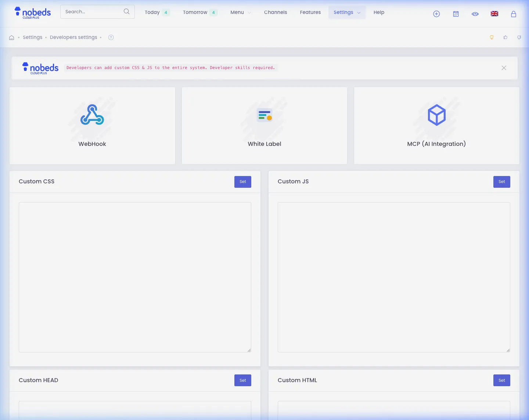Viewport: 529px width, 420px height.
Task: Click the developer skills required notice text
Action: pyautogui.click(x=171, y=68)
